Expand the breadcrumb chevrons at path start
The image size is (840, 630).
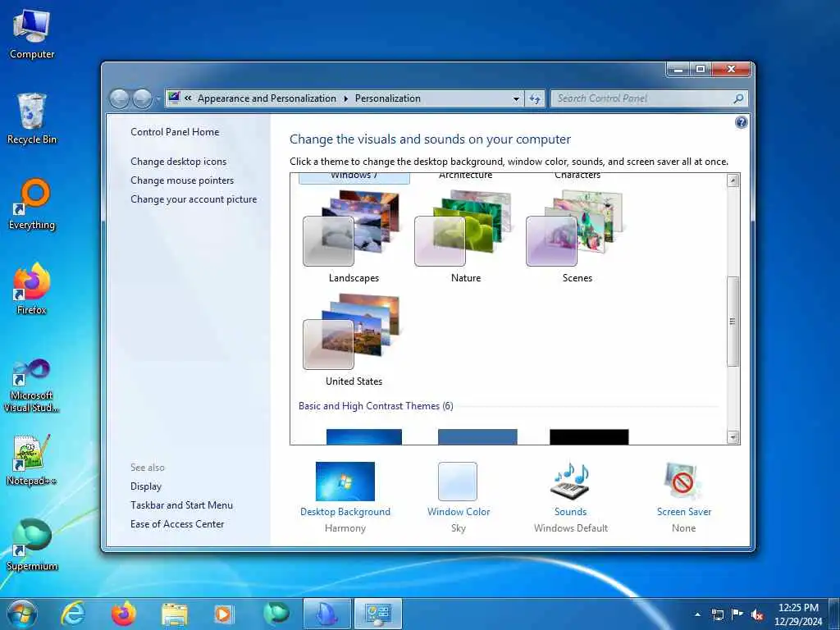(188, 98)
